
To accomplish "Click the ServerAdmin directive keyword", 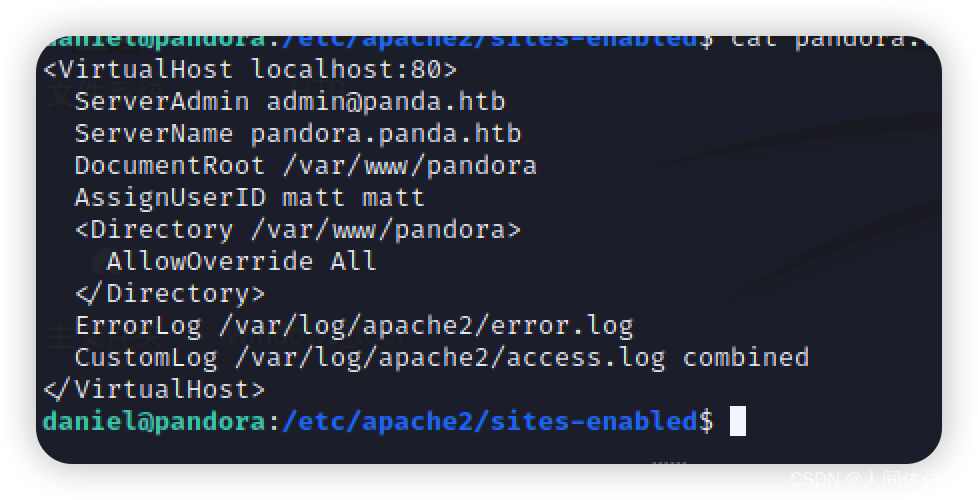I will pos(162,101).
